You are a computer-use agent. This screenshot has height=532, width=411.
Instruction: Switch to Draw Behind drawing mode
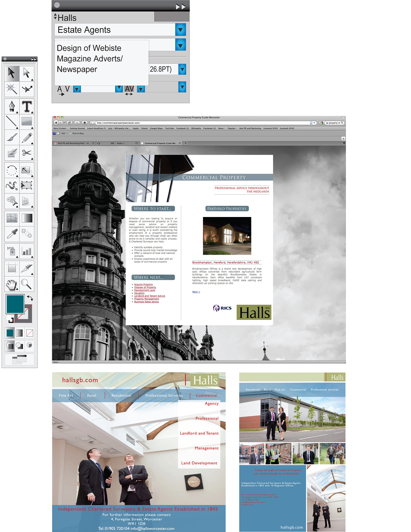[x=20, y=345]
